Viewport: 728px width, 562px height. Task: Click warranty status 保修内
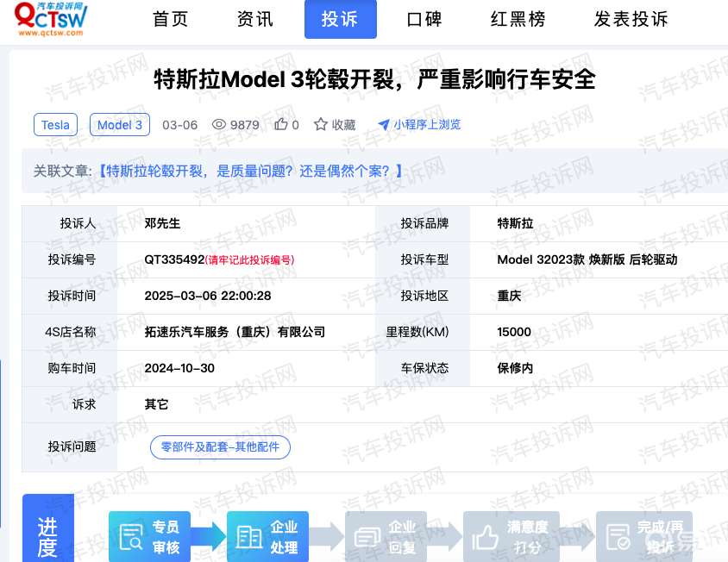(515, 368)
